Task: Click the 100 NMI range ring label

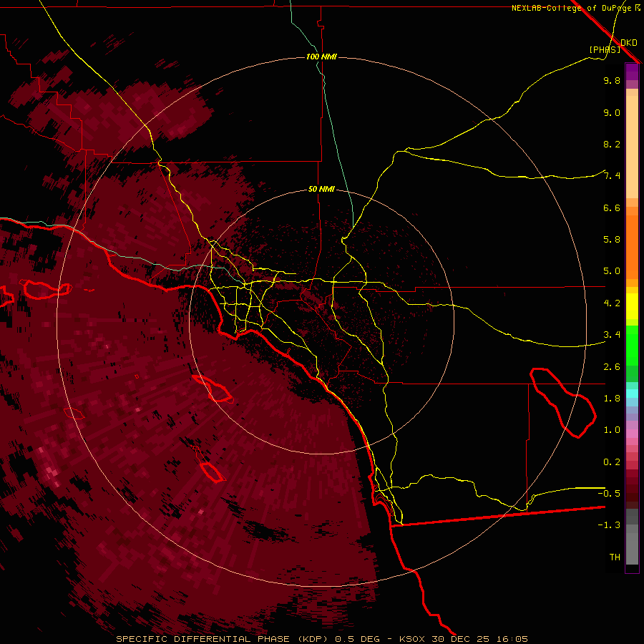Action: pyautogui.click(x=321, y=57)
